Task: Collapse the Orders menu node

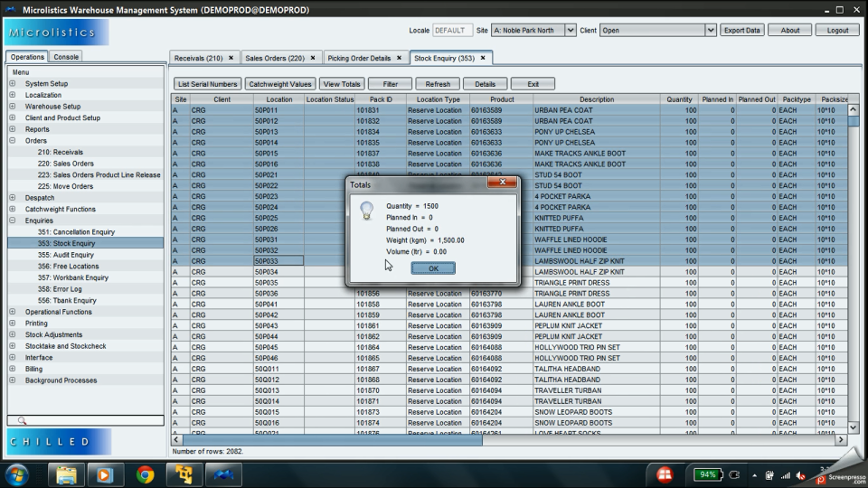Action: click(x=12, y=141)
